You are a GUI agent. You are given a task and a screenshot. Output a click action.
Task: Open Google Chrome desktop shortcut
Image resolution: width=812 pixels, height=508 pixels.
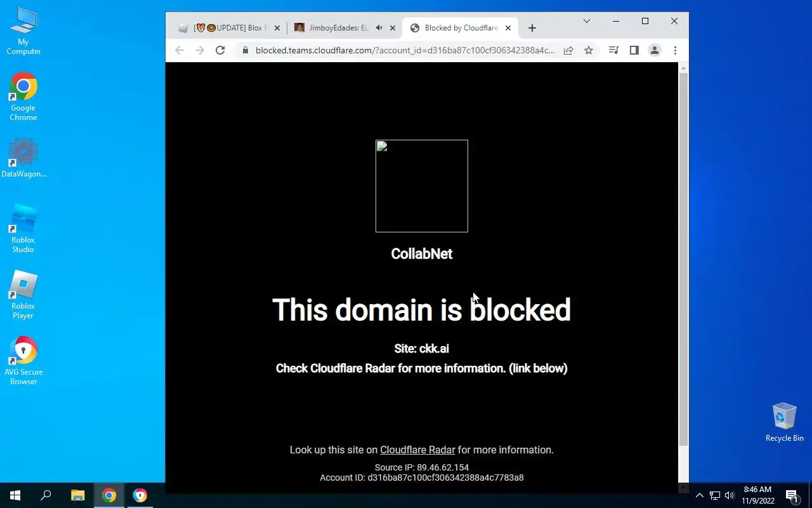click(23, 97)
